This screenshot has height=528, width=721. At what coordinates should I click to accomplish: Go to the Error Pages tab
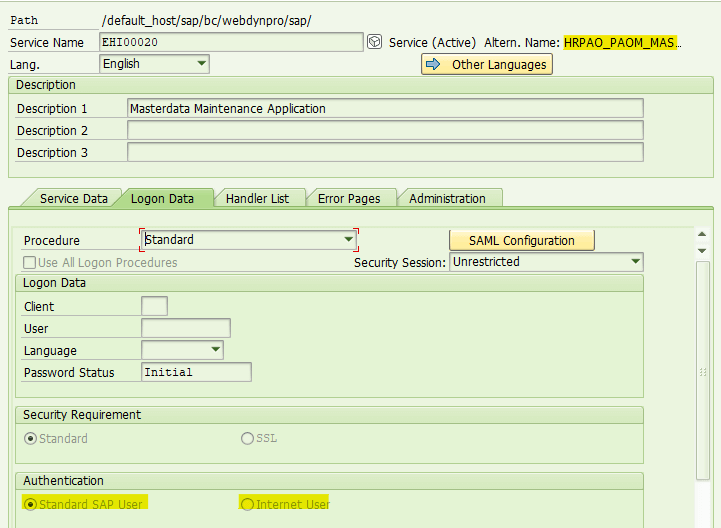pyautogui.click(x=349, y=199)
